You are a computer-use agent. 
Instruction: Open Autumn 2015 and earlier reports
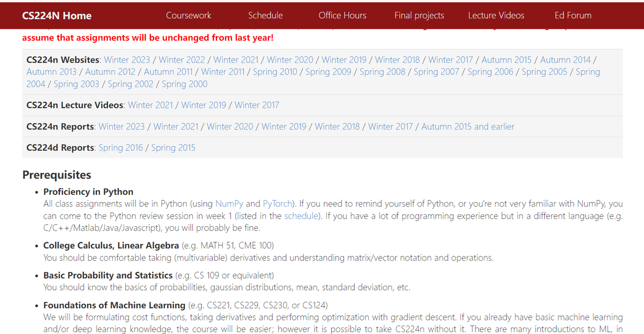point(467,127)
